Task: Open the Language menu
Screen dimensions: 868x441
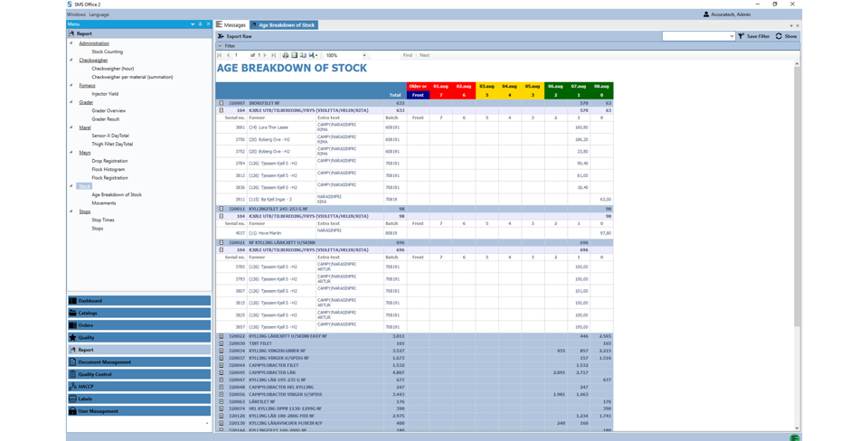Action: [x=99, y=14]
